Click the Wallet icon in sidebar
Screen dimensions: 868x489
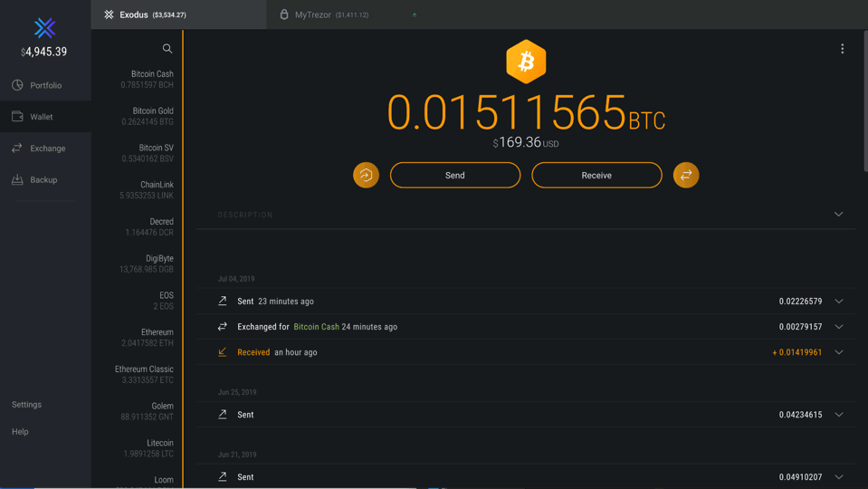click(18, 116)
